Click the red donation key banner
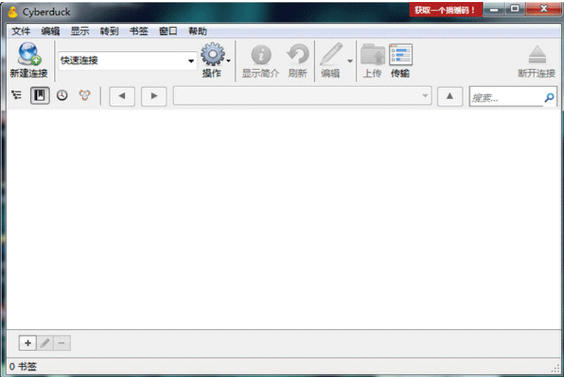This screenshot has width=564, height=377. coord(445,10)
